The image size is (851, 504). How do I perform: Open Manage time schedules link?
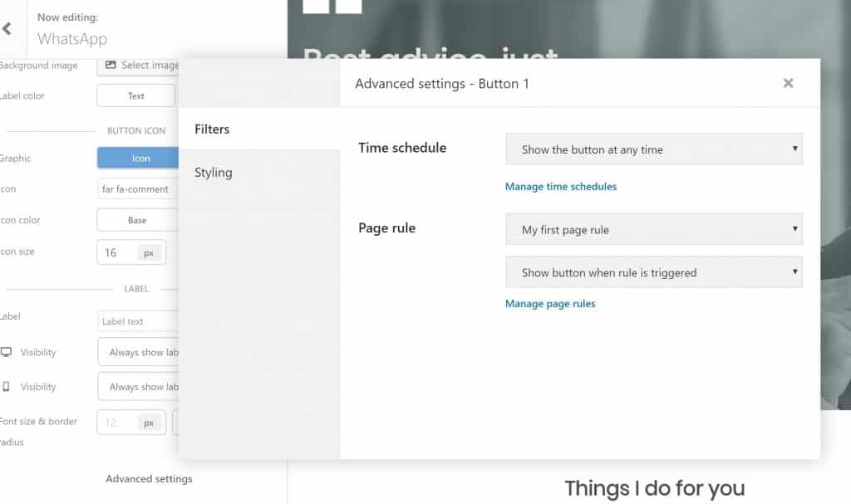click(561, 187)
